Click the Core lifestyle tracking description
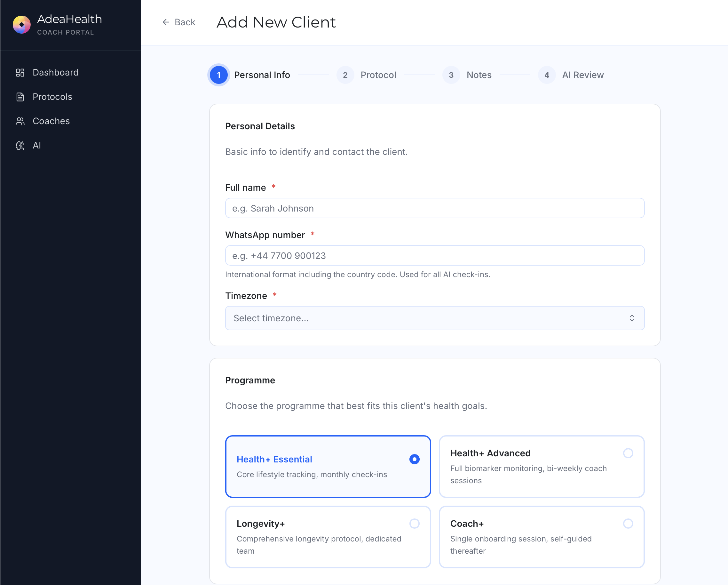 [x=312, y=475]
